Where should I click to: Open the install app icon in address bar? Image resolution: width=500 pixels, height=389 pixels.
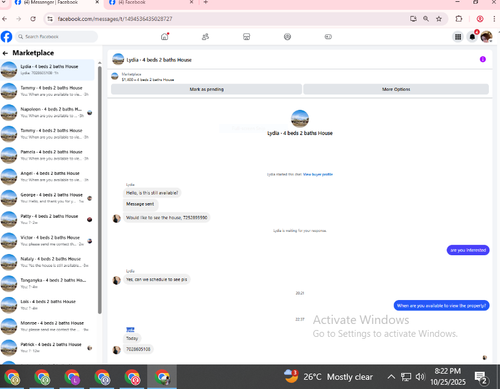pyautogui.click(x=413, y=19)
